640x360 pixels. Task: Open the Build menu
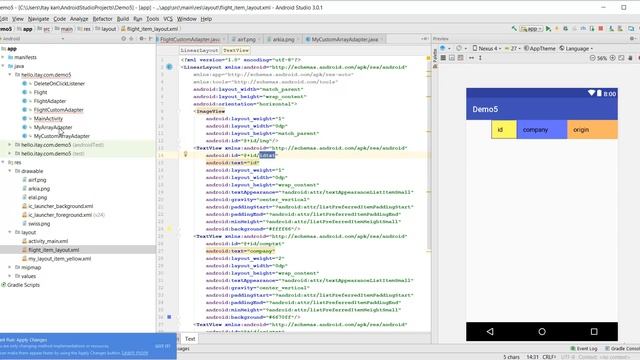[x=122, y=19]
